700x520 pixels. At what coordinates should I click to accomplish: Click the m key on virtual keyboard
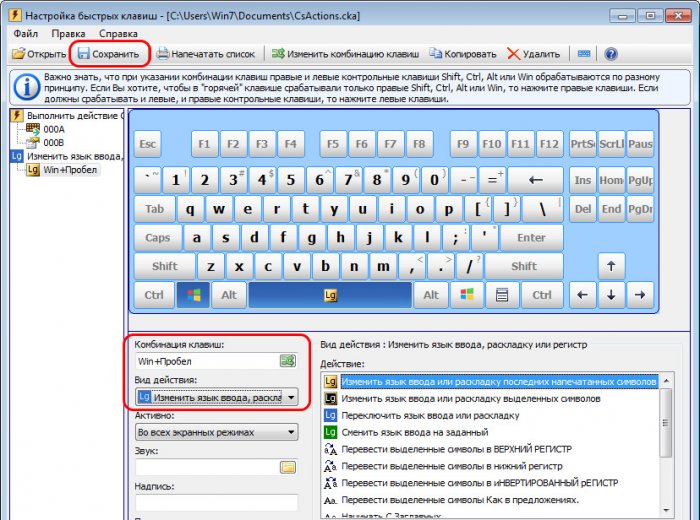click(x=383, y=266)
